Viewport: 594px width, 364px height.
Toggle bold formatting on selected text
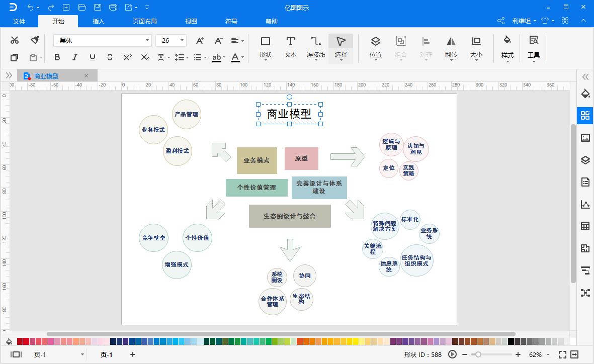coord(57,57)
